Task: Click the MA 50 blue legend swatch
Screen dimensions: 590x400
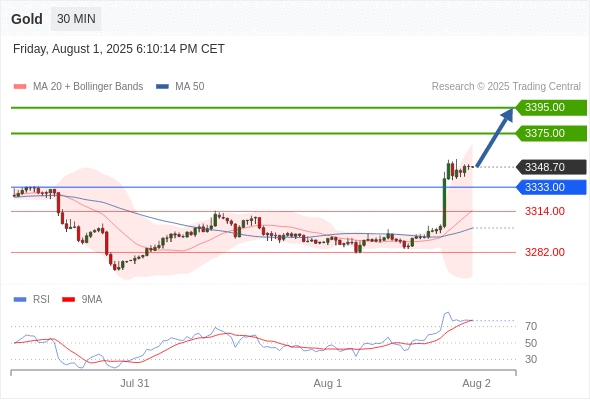Action: [162, 87]
